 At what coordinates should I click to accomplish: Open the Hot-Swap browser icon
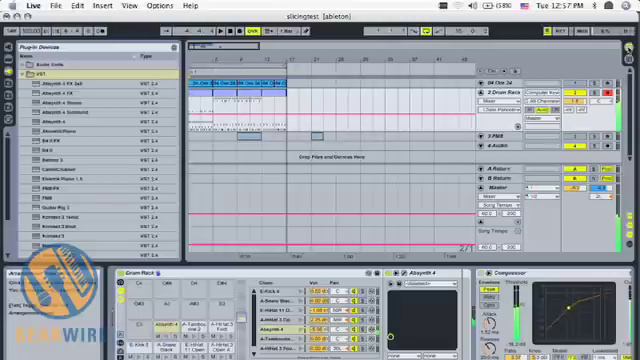pos(8,119)
